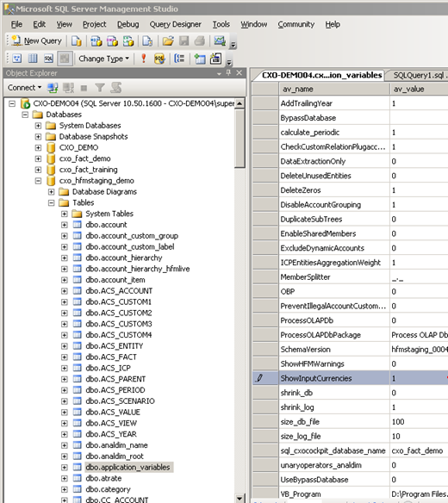Click the Database Diagrams folder icon
Image resolution: width=448 pixels, height=503 pixels.
64,191
